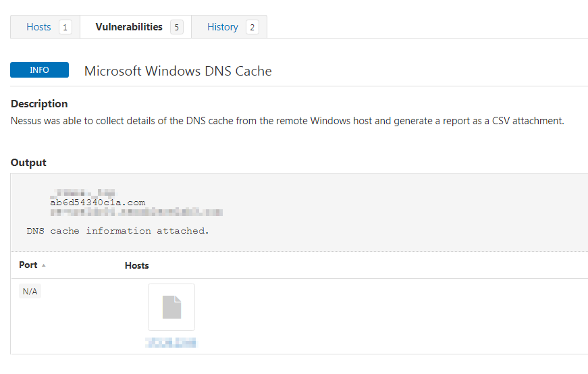Open the attached CSV file icon
588x374 pixels.
(171, 307)
